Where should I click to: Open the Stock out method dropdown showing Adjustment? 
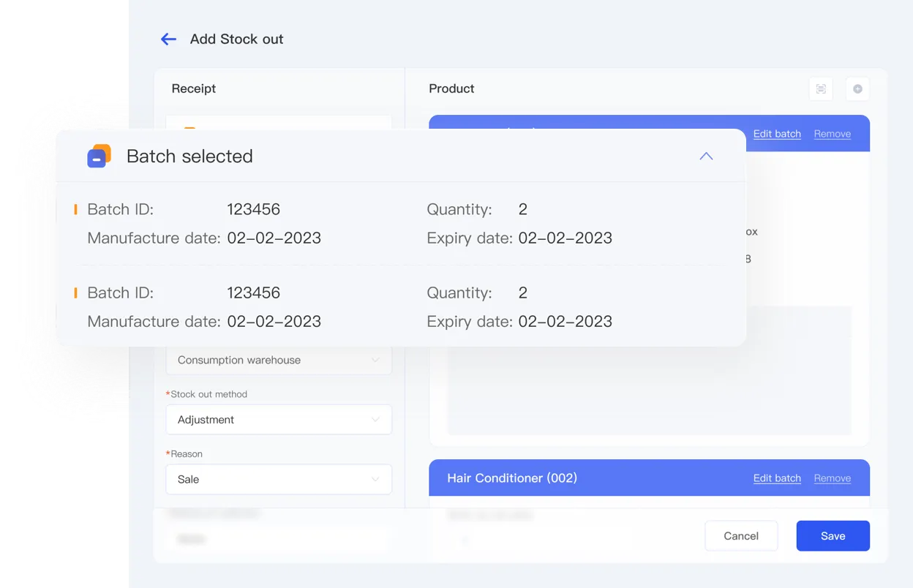(279, 419)
